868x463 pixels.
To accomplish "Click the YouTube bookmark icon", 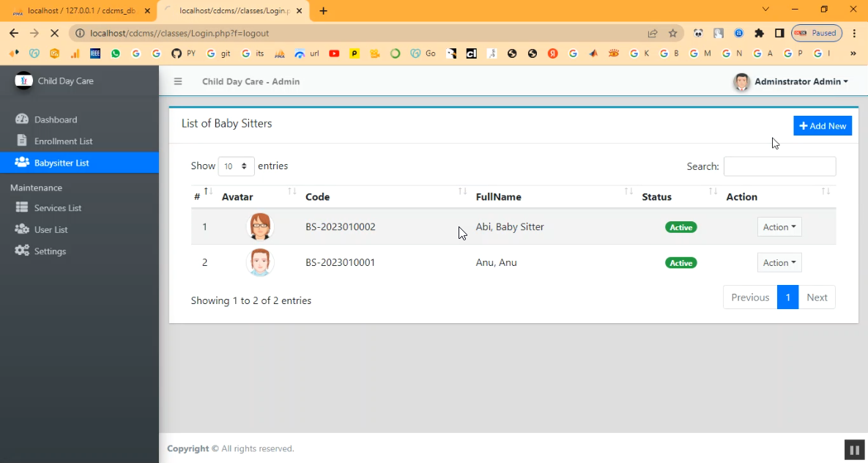I will (334, 53).
